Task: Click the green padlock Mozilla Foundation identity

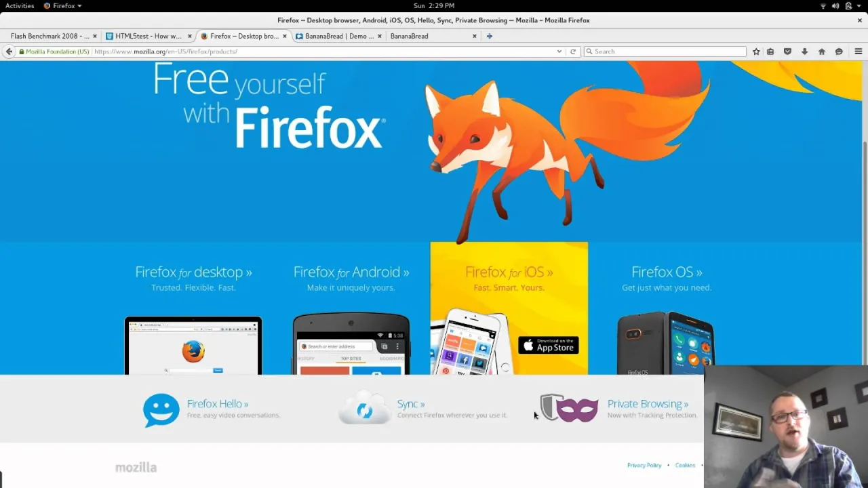Action: 54,52
